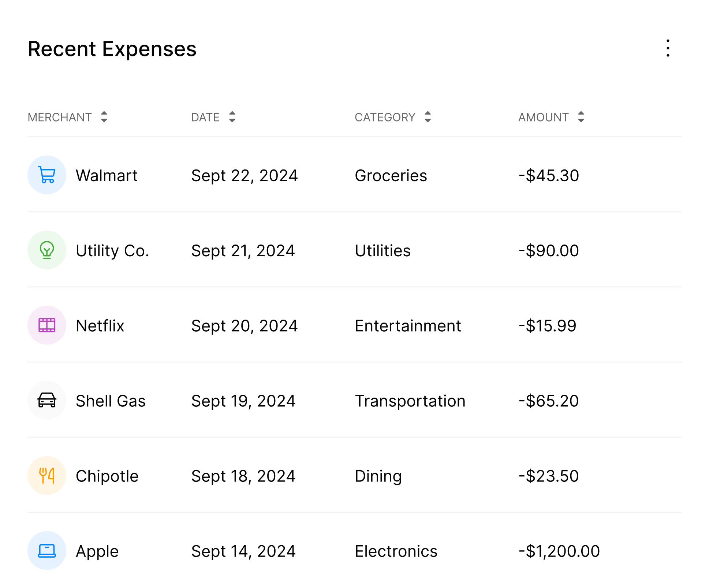709x588 pixels.
Task: Click the car icon next to Shell Gas
Action: [47, 400]
